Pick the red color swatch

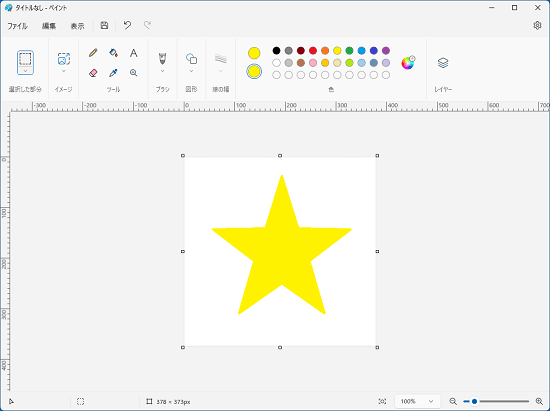pyautogui.click(x=313, y=51)
